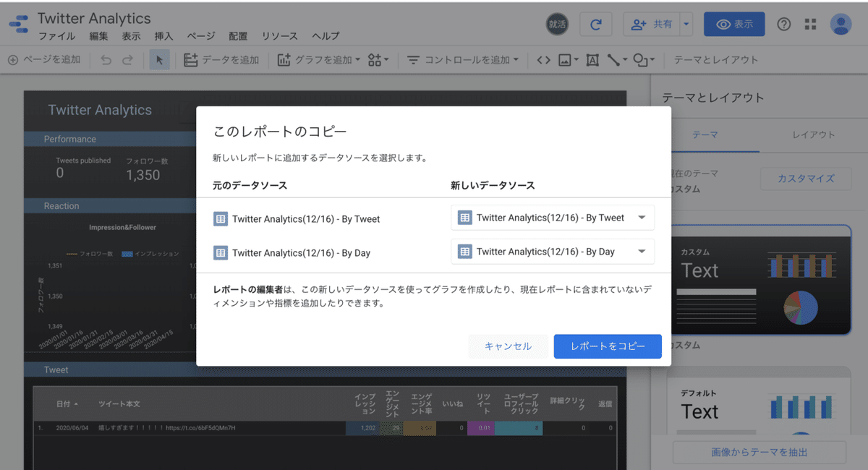Click the refresh data icon
Screen dimensions: 868x470
click(x=596, y=24)
